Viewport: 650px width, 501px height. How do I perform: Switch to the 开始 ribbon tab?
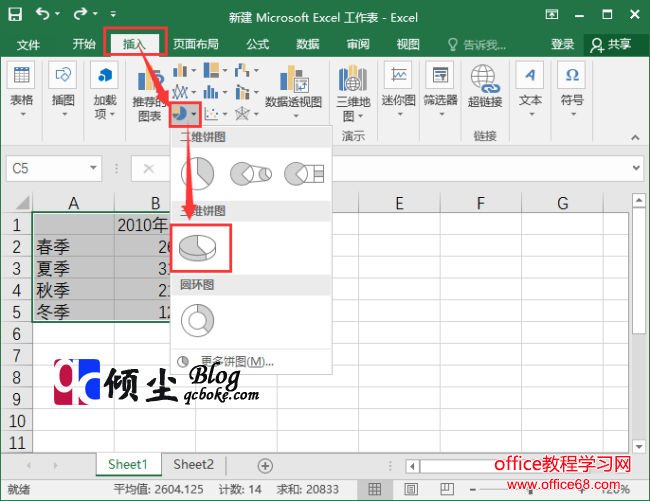coord(84,44)
